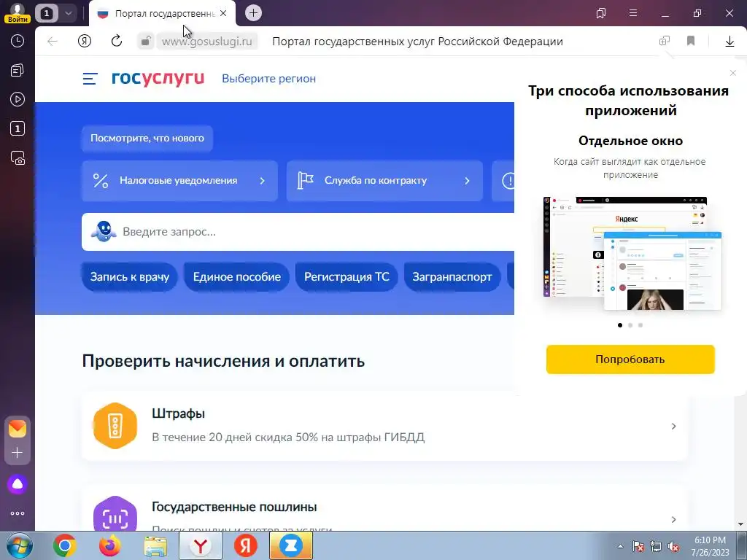Select Запись к врачу chip
This screenshot has height=560, width=747.
click(x=130, y=277)
